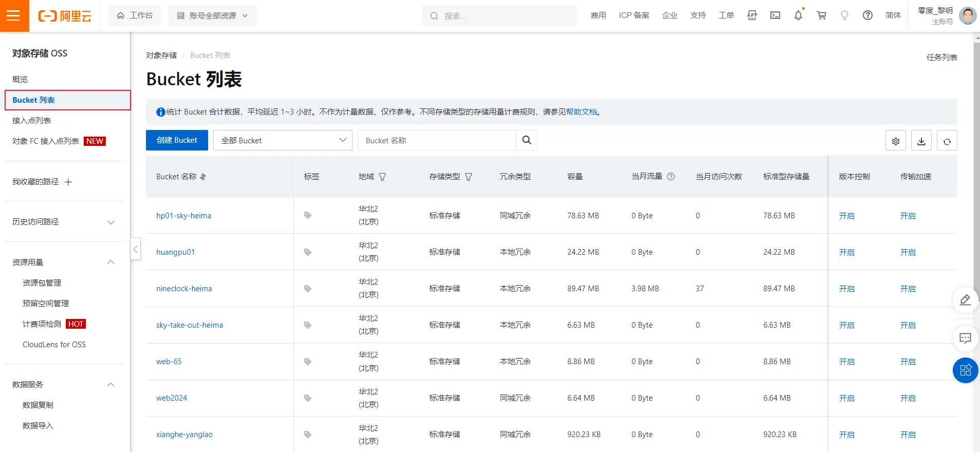The height and width of the screenshot is (452, 980).
Task: Click the Bucket name search field
Action: 437,140
